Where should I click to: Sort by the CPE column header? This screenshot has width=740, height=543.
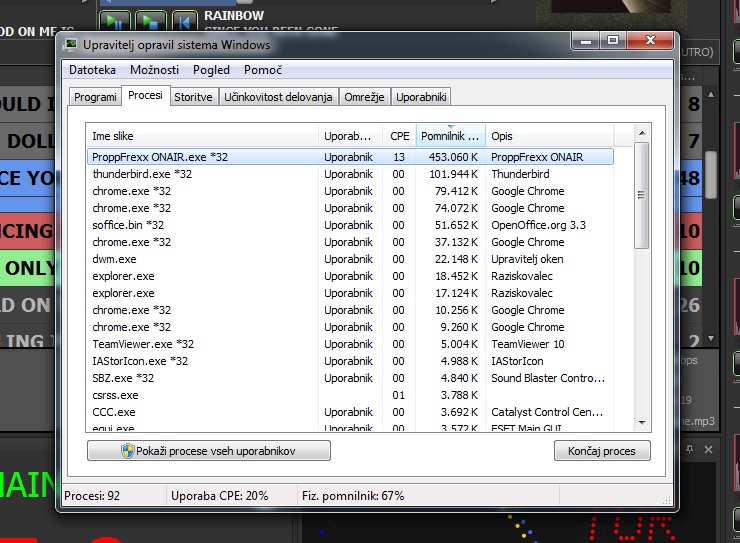click(x=399, y=136)
